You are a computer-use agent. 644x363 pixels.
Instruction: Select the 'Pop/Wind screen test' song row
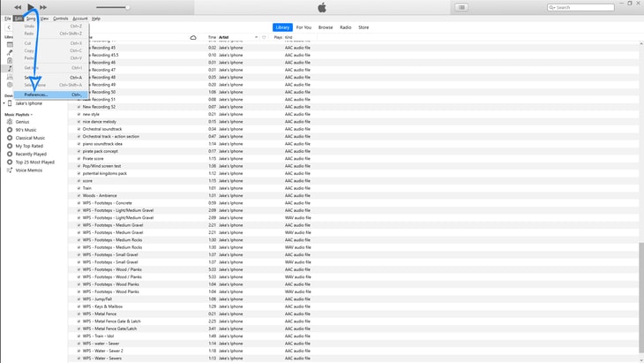pyautogui.click(x=353, y=166)
